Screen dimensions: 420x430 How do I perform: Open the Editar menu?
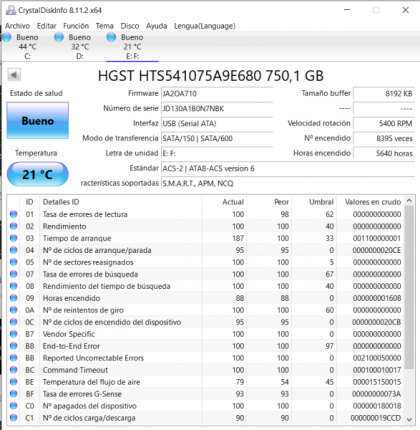[47, 26]
